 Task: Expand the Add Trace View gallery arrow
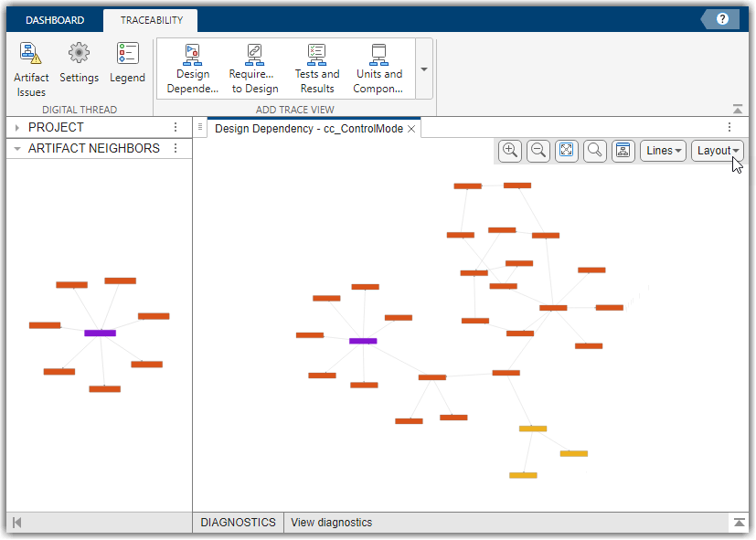424,69
